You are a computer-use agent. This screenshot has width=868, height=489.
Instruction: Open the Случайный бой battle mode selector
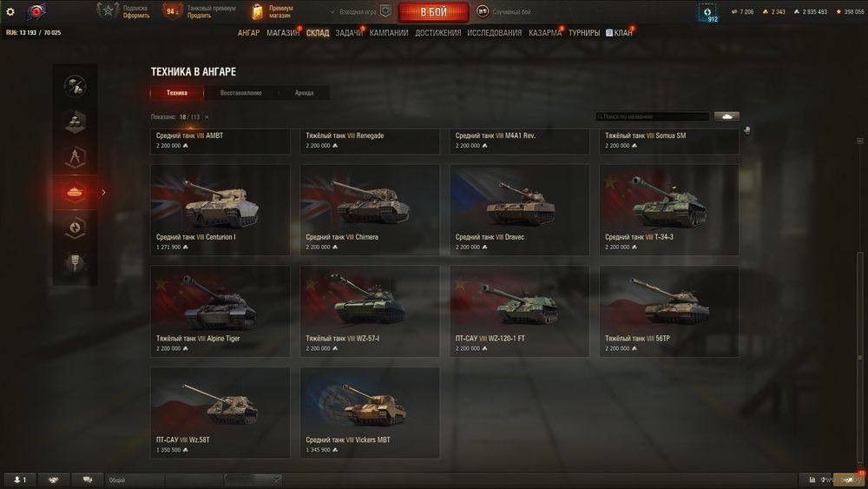pos(503,11)
